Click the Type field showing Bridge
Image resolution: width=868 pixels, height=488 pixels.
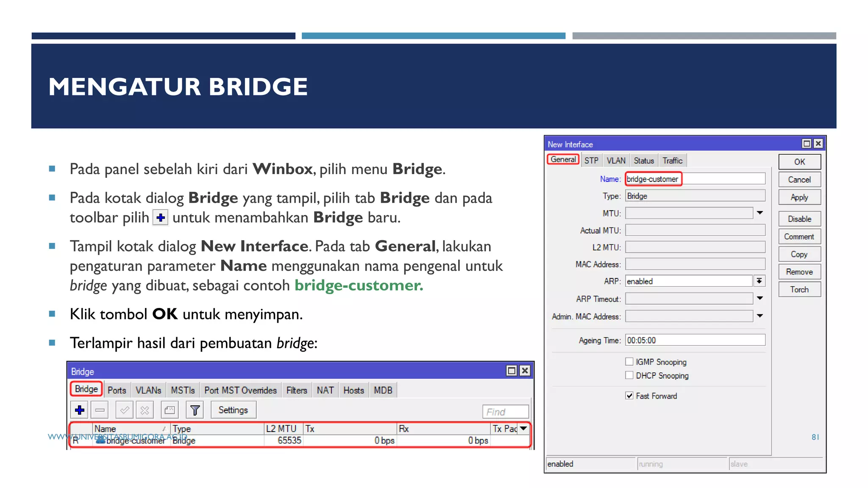coord(696,196)
